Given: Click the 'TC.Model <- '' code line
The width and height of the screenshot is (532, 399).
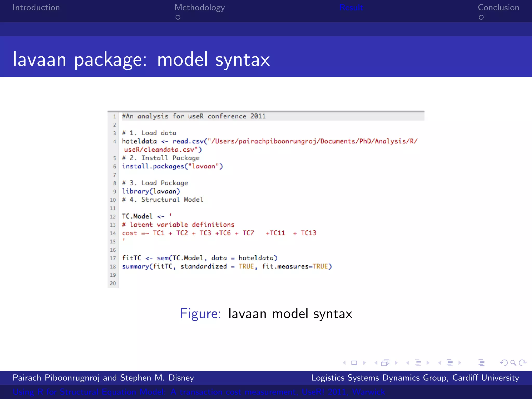Looking at the screenshot, I should [147, 216].
